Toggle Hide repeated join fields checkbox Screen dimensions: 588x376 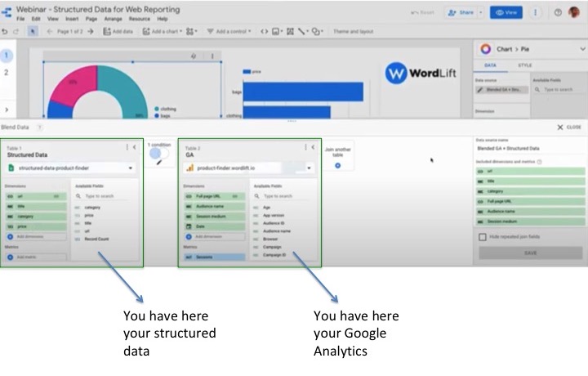pos(483,237)
